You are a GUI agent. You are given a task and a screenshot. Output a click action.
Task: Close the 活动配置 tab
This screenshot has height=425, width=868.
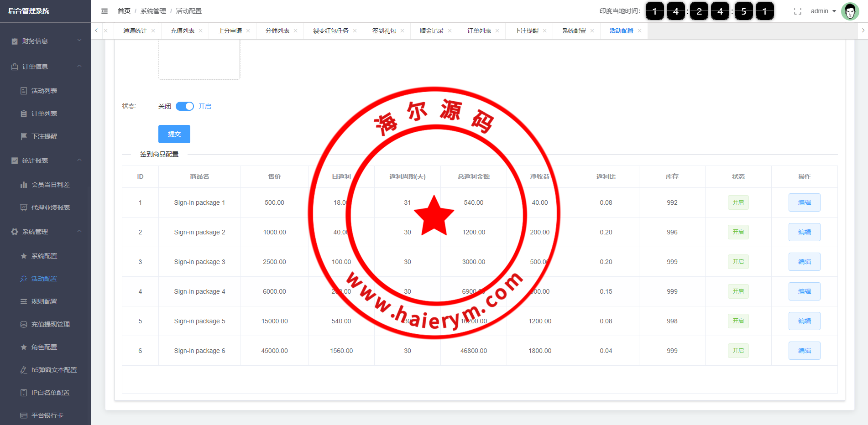point(639,31)
